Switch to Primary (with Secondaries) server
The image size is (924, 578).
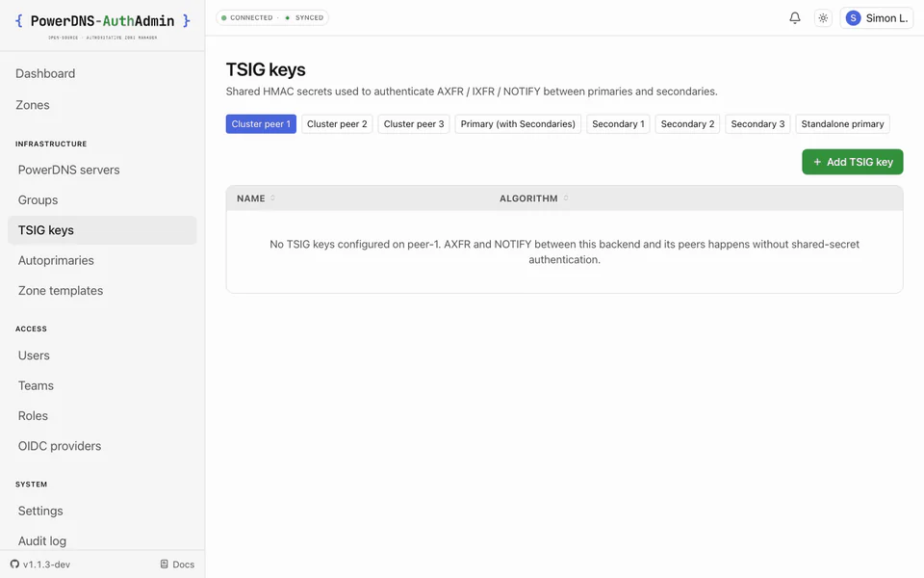coord(518,124)
